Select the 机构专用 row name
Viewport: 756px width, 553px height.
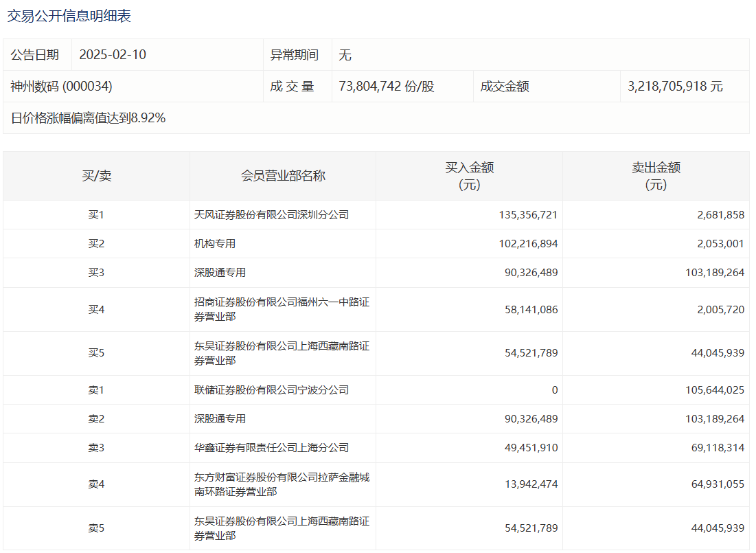(x=215, y=244)
